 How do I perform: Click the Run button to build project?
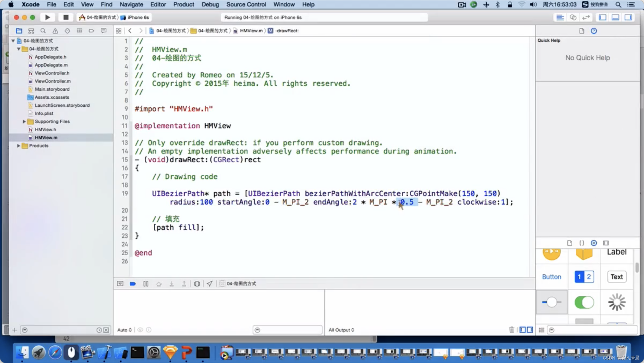47,17
